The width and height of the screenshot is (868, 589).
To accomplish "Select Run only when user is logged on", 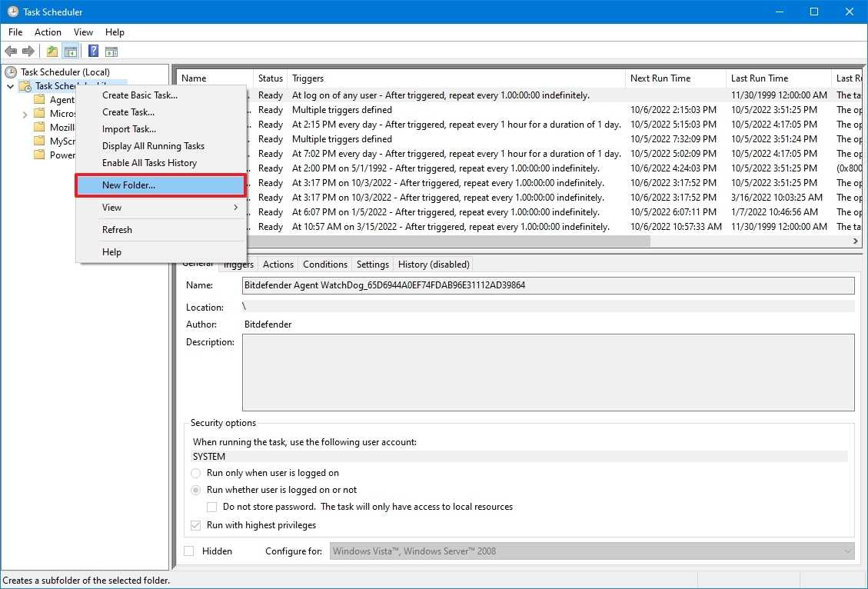I will point(196,473).
